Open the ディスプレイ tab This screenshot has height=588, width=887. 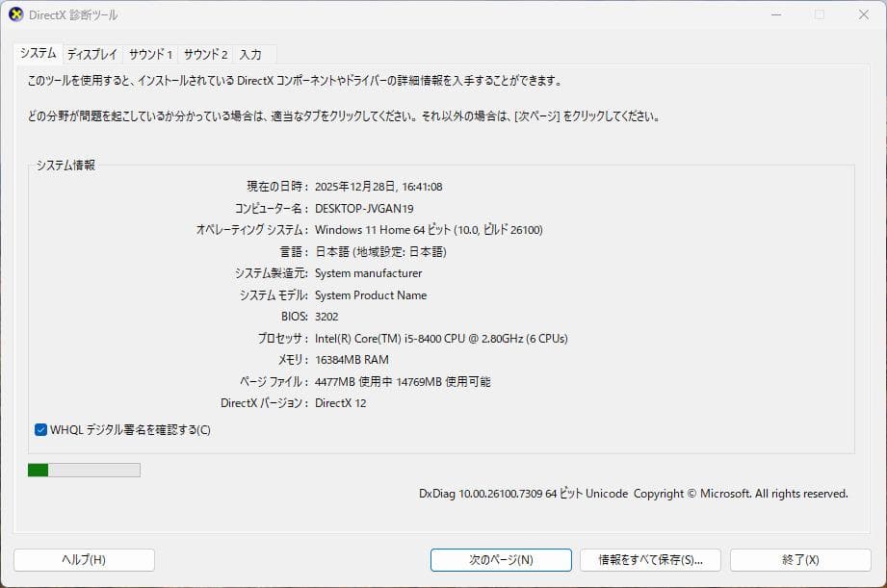point(92,54)
